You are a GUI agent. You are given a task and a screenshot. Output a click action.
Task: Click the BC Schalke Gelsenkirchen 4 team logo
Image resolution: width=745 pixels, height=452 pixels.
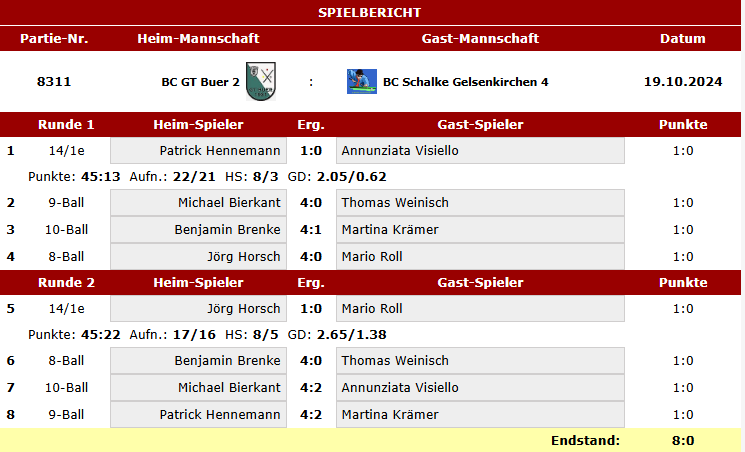coord(362,81)
